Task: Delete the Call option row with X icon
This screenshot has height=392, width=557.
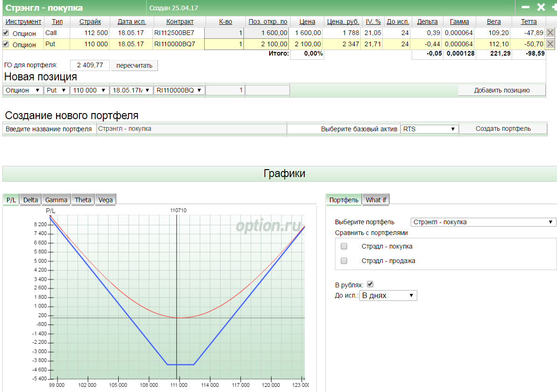Action: click(550, 33)
